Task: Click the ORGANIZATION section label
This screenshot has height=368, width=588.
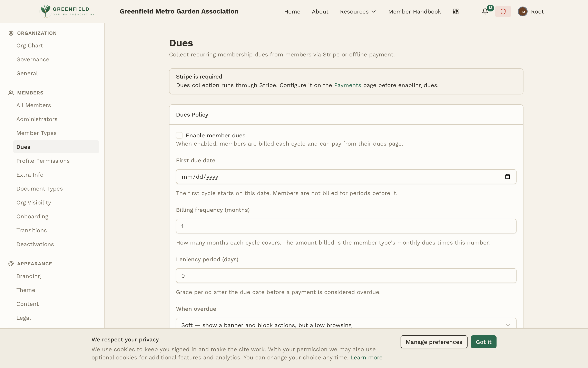Action: pyautogui.click(x=37, y=33)
